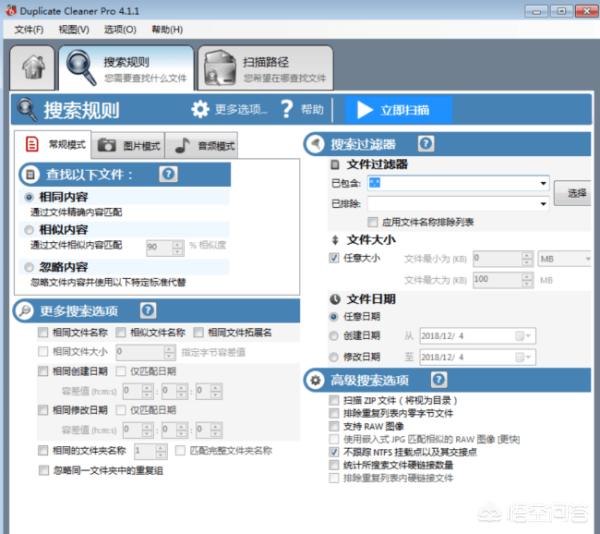Open help for 更多搜索选项 section
600x534 pixels.
tap(148, 311)
